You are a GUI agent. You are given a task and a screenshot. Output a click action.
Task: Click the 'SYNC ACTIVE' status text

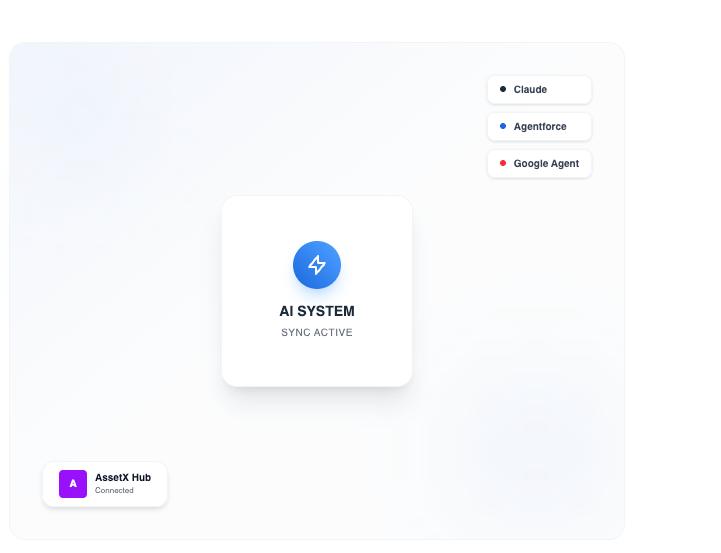point(317,332)
